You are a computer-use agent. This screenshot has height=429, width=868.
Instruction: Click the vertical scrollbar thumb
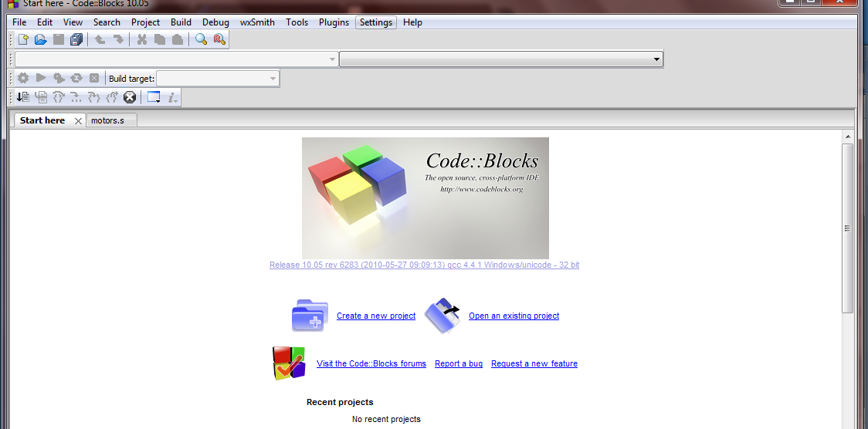[847, 228]
